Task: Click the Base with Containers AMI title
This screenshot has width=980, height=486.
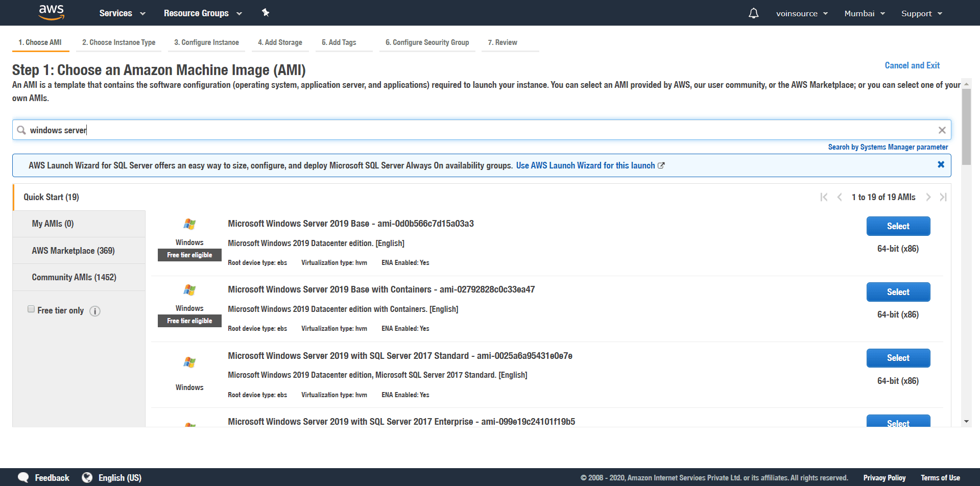Action: point(381,289)
